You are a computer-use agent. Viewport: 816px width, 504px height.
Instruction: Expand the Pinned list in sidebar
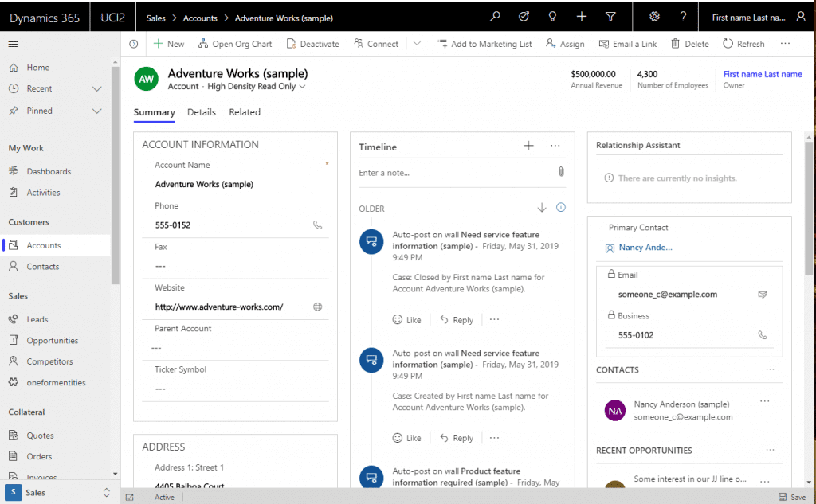(x=97, y=111)
